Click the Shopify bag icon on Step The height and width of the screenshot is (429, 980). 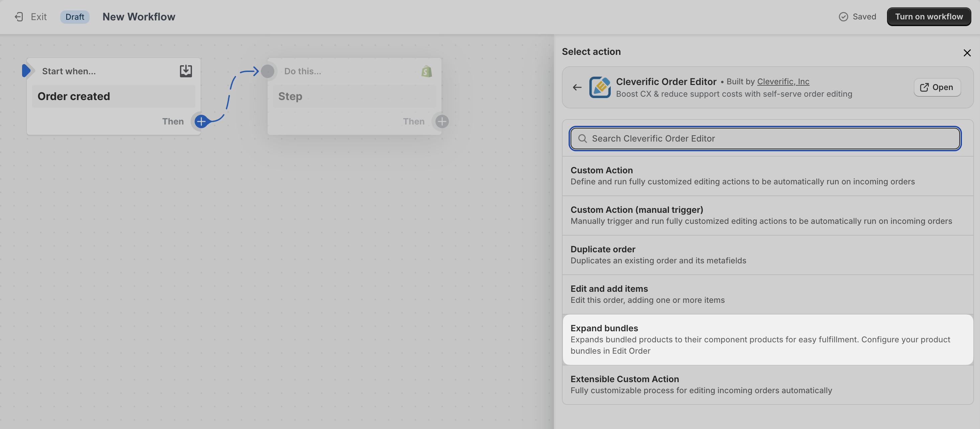[426, 71]
